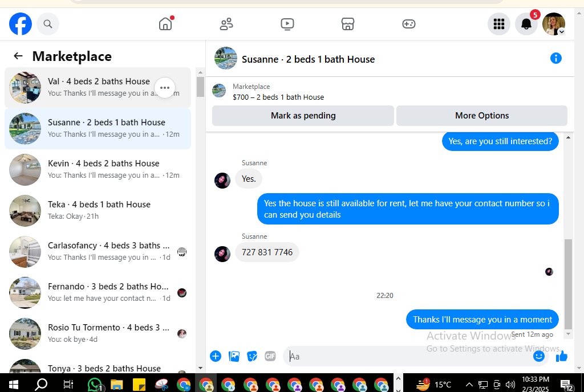Click the $700 – 2 beds 1 bath House listing
This screenshot has width=584, height=392.
278,97
